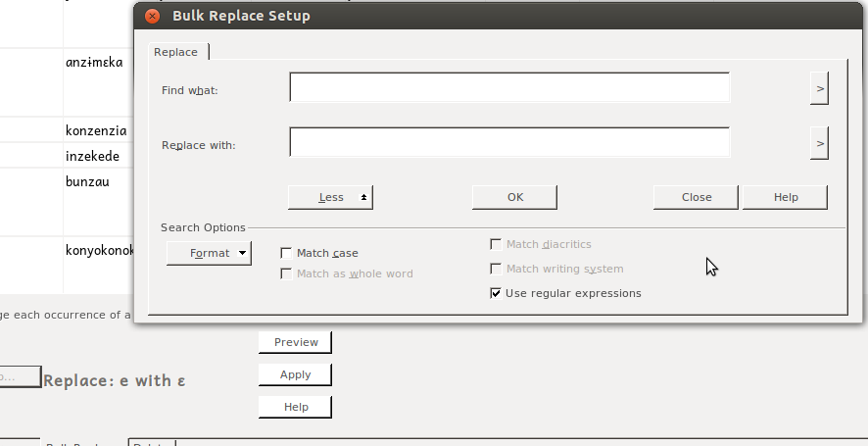Uncheck Use regular expressions
The height and width of the screenshot is (446, 868).
[x=496, y=293]
